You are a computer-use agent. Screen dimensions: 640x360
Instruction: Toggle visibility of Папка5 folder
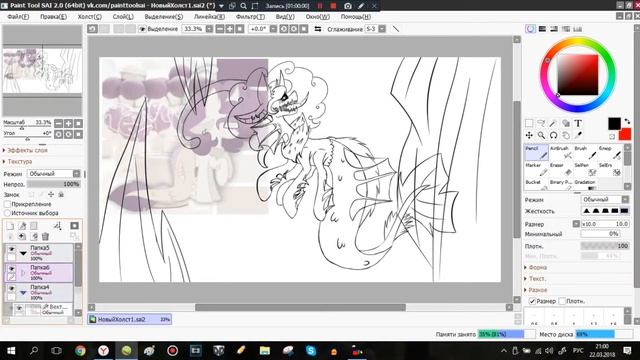tap(11, 249)
